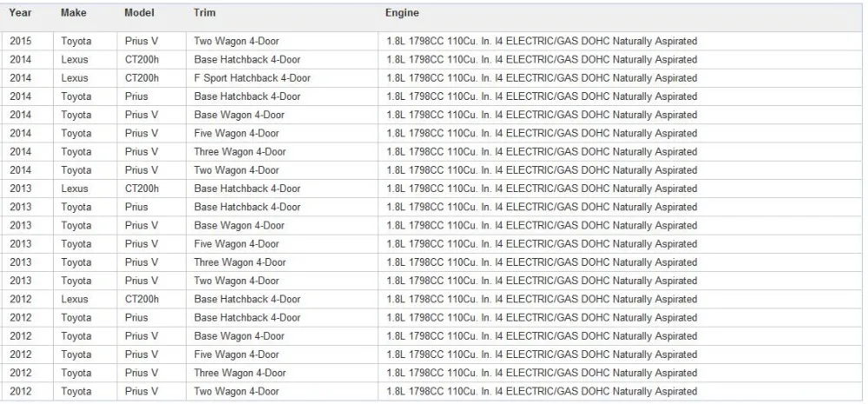Select CT200h model in the 2013 row
Screen dimensions: 868x404
141,189
